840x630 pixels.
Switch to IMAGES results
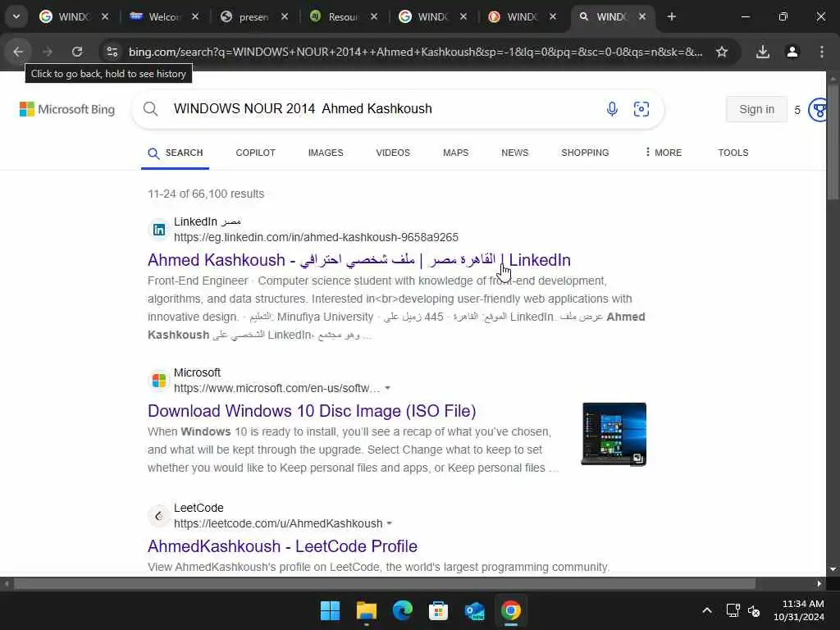click(326, 153)
